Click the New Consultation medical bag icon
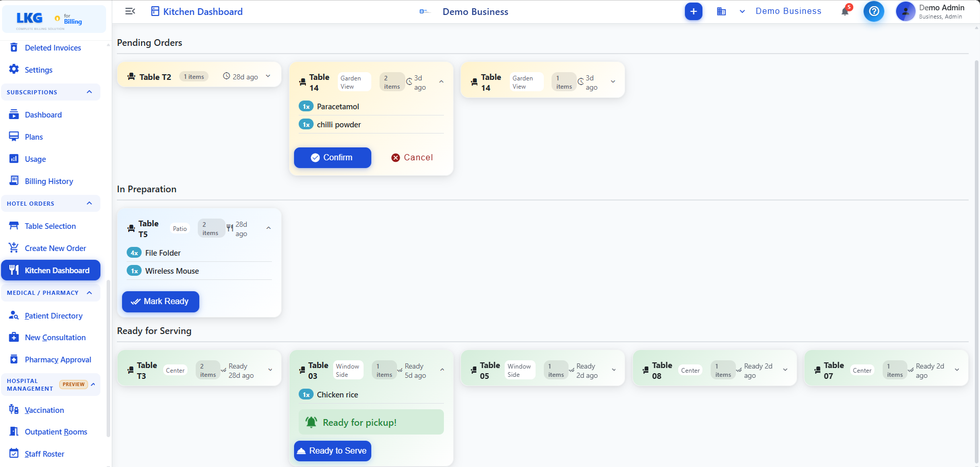The height and width of the screenshot is (467, 980). (14, 337)
